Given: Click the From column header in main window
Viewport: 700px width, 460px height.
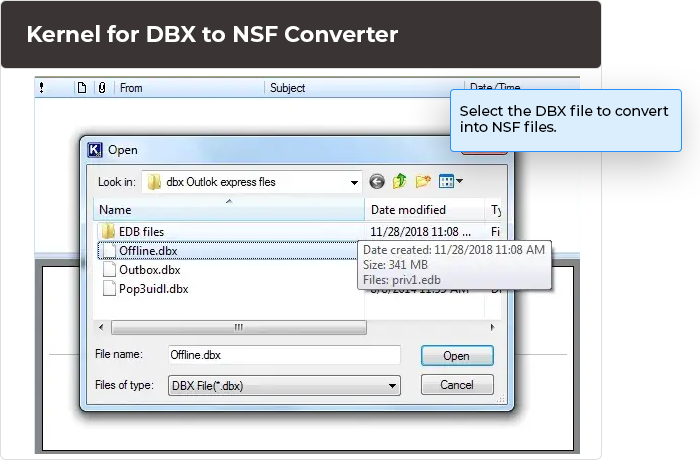Looking at the screenshot, I should coord(189,88).
